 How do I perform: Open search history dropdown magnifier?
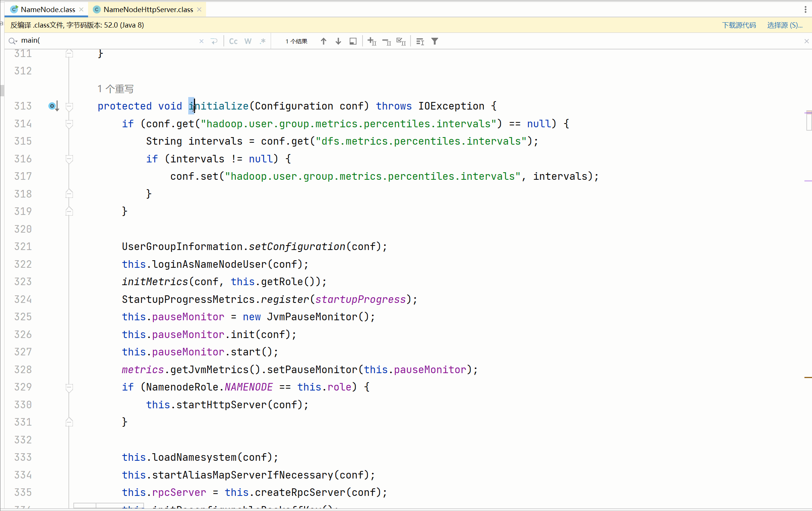[13, 41]
